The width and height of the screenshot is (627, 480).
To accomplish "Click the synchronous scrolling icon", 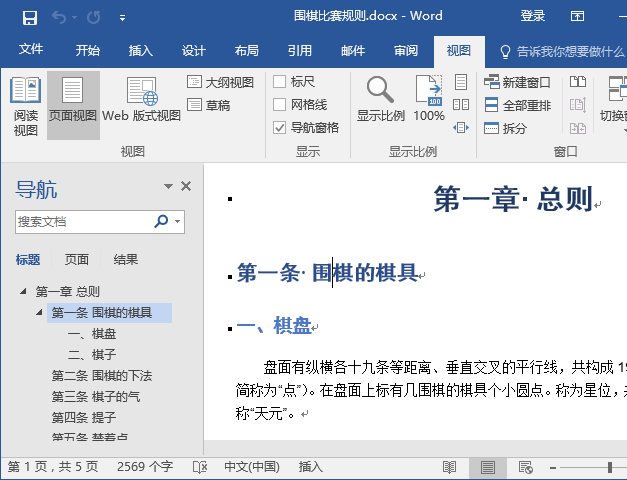I will (x=578, y=105).
